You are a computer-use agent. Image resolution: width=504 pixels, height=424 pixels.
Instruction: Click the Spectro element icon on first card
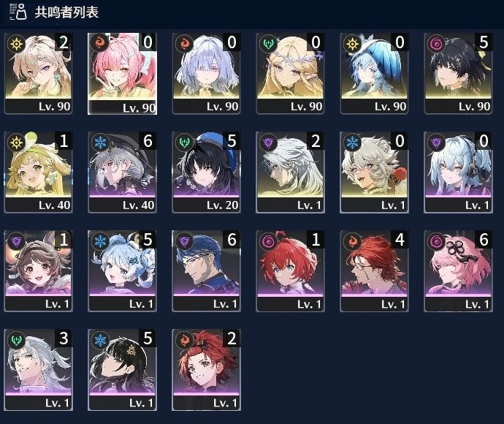click(16, 43)
